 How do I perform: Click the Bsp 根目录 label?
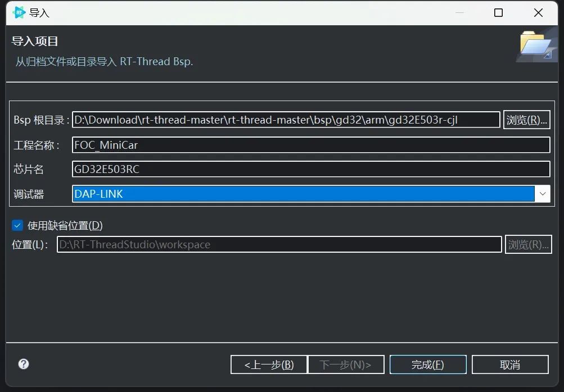[42, 120]
